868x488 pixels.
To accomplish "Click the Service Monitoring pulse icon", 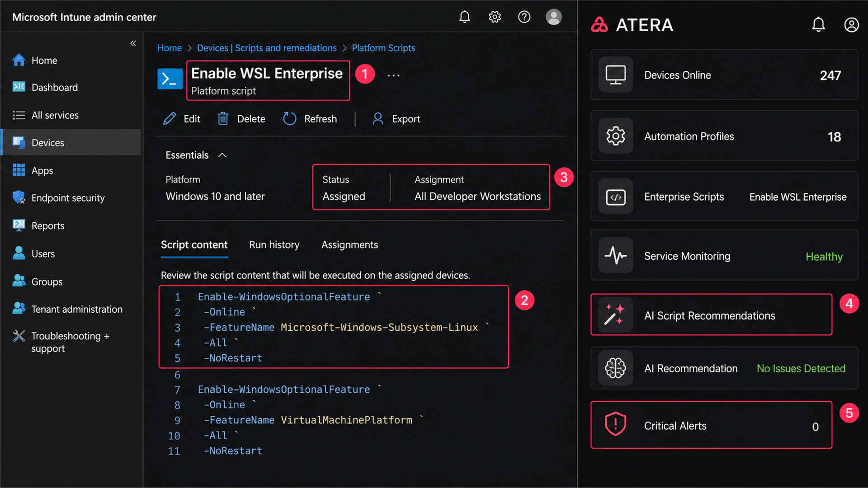I will (616, 255).
